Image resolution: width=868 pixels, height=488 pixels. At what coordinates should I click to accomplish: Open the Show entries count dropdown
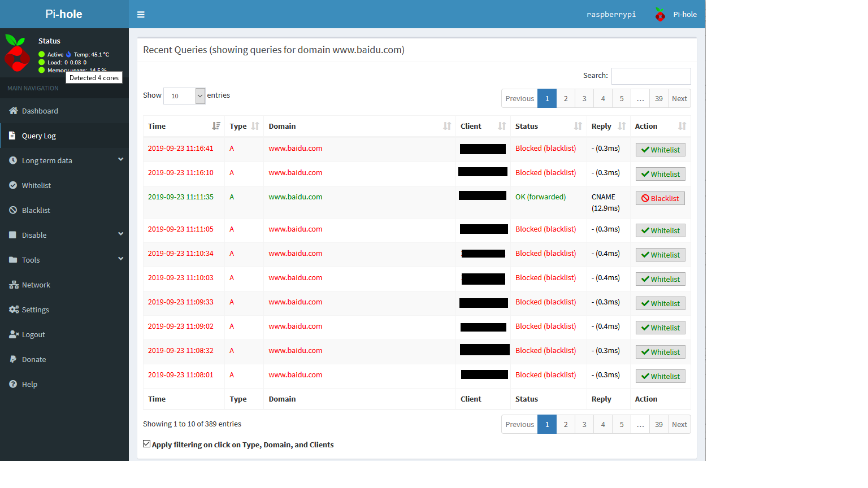click(x=184, y=96)
